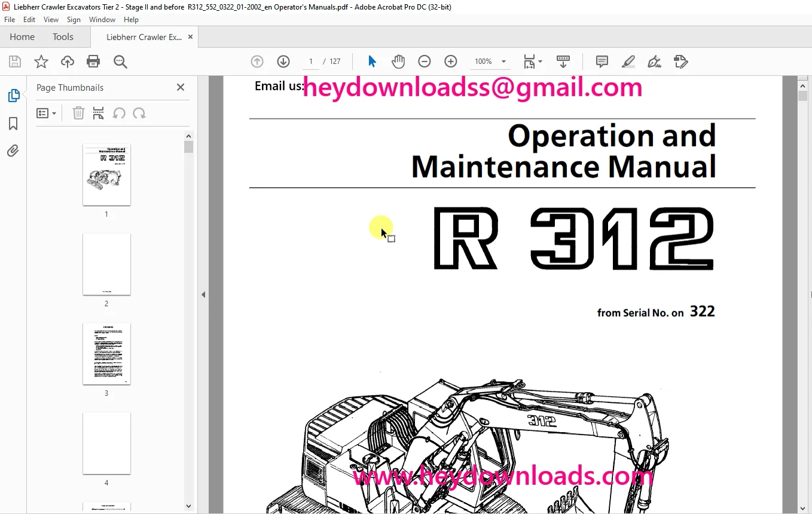This screenshot has width=812, height=514.
Task: Save the file with the floppy disk icon
Action: tap(15, 62)
